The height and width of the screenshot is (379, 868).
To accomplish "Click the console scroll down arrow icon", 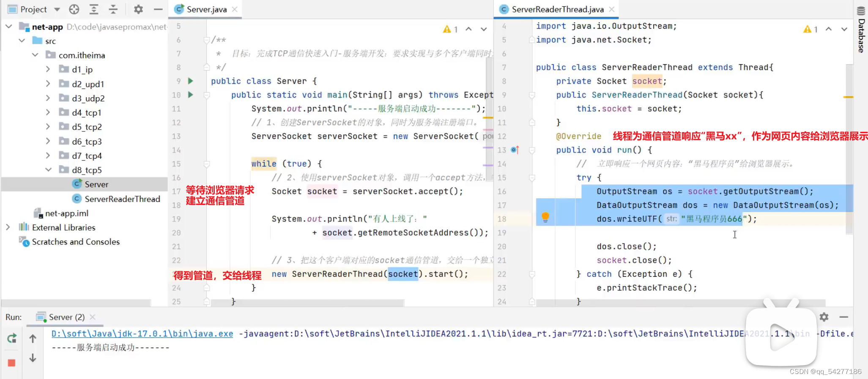I will click(33, 358).
